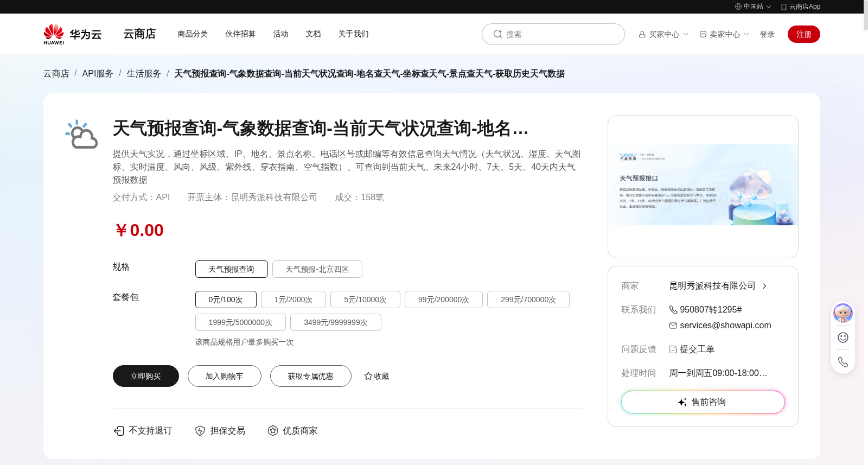Click the user icon beside 买家中心
Viewport: 868px width, 465px height.
642,34
